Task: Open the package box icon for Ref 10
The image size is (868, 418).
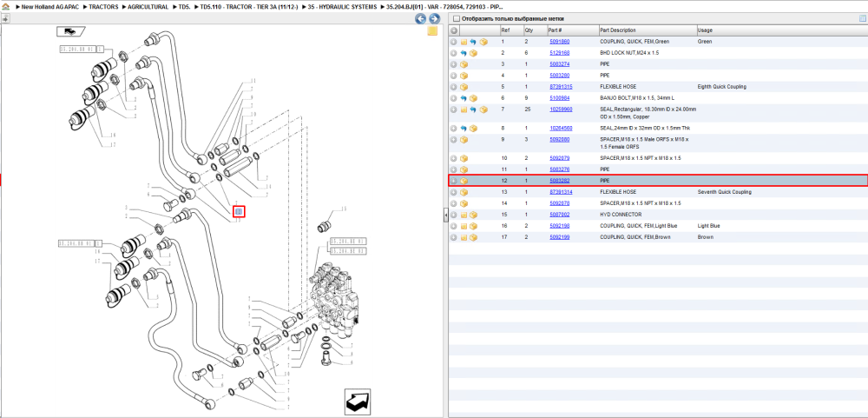Action: tap(464, 158)
